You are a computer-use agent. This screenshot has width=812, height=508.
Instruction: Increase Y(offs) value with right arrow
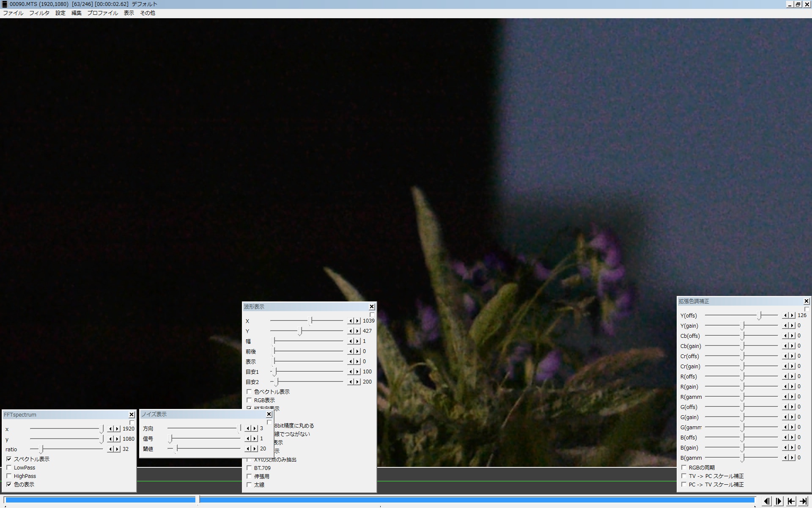792,315
